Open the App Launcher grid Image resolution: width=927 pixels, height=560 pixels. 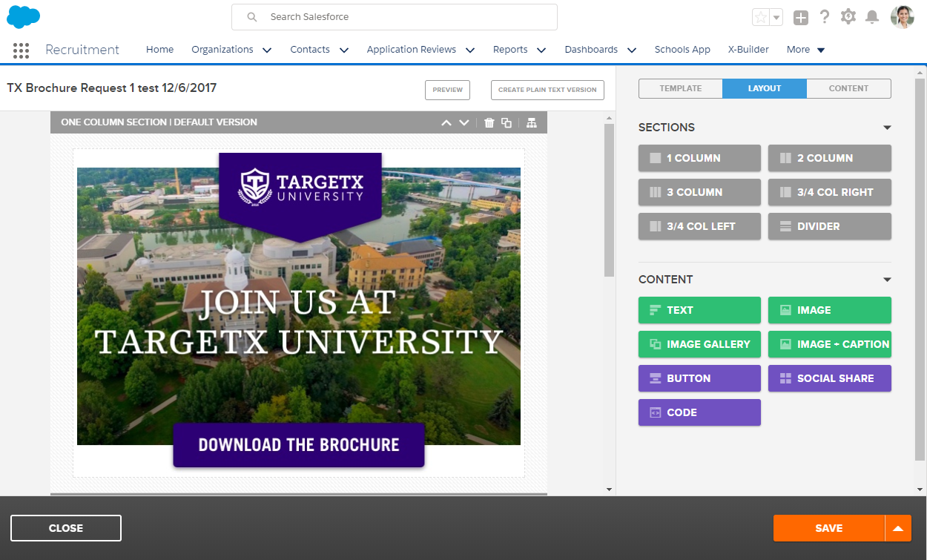(x=22, y=50)
